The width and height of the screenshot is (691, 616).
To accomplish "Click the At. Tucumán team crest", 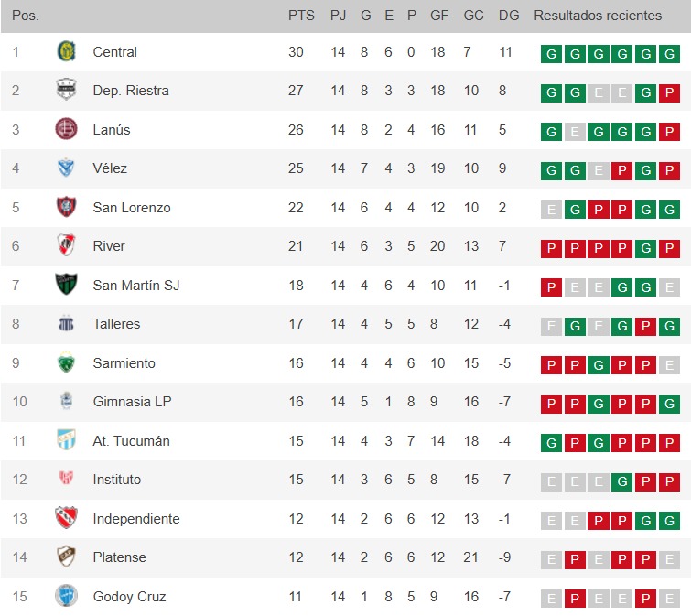I will coord(67,441).
